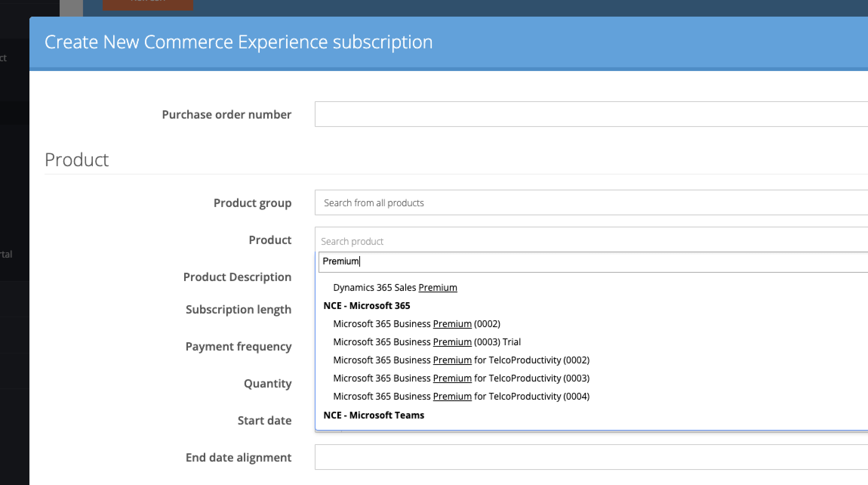Click the Quantity label

tap(268, 384)
